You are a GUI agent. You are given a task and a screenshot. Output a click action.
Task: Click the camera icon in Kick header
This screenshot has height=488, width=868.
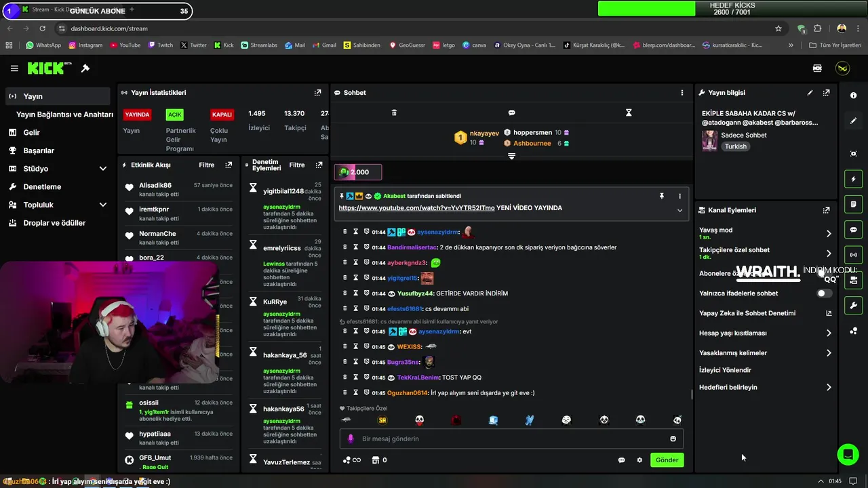coord(817,68)
